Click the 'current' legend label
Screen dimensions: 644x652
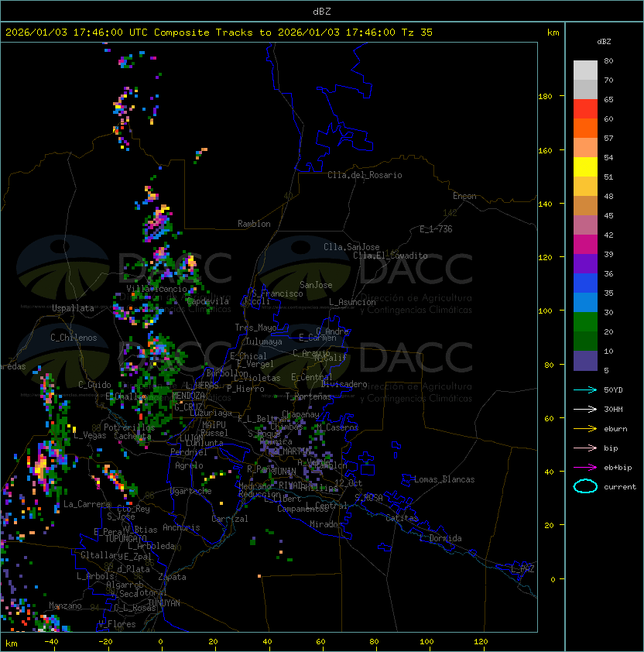(620, 487)
